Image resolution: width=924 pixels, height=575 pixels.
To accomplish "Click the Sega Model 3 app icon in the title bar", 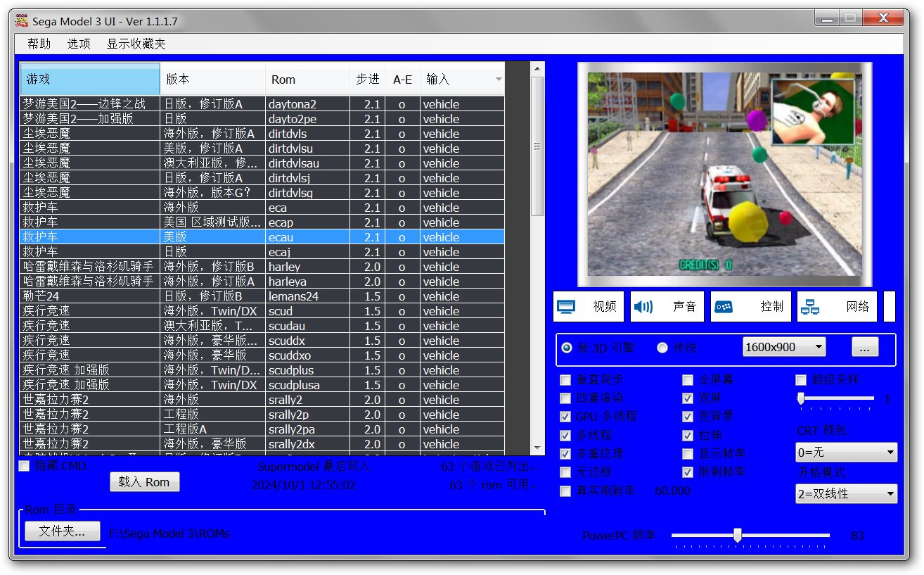I will tap(22, 21).
